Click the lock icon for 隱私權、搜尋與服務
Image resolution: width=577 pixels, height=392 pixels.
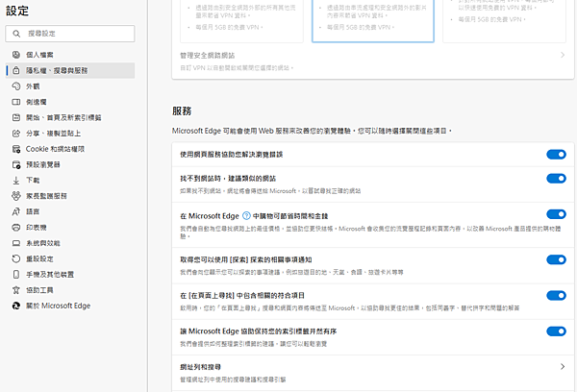[x=15, y=70]
